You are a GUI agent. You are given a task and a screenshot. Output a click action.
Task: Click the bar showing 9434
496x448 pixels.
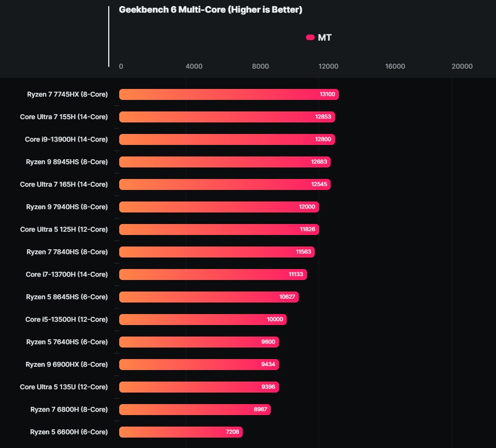pyautogui.click(x=199, y=364)
